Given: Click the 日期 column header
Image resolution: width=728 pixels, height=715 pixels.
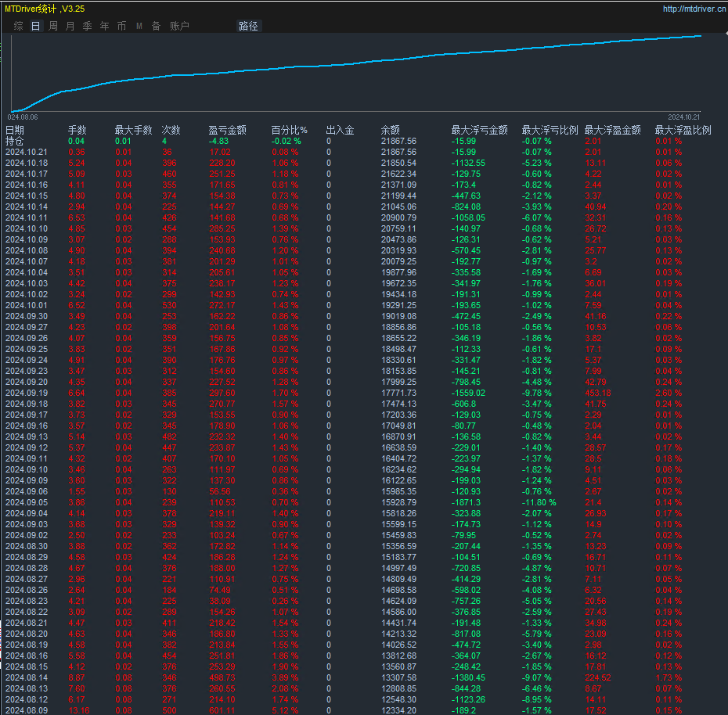Looking at the screenshot, I should coord(14,131).
